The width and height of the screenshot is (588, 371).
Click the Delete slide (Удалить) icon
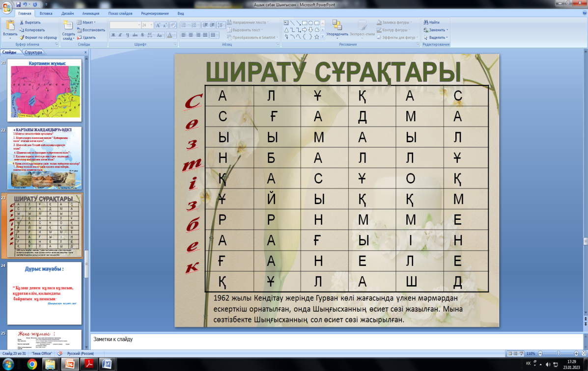coord(80,37)
